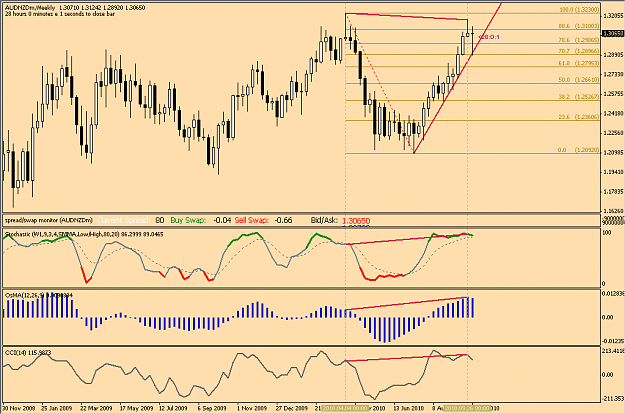Click the Current Spread label
The height and width of the screenshot is (414, 625).
(124, 220)
